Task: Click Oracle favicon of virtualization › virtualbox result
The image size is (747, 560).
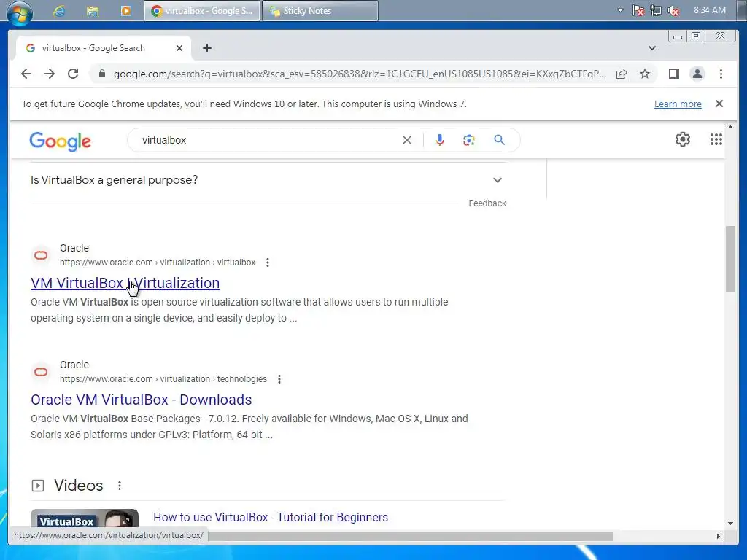Action: point(41,255)
